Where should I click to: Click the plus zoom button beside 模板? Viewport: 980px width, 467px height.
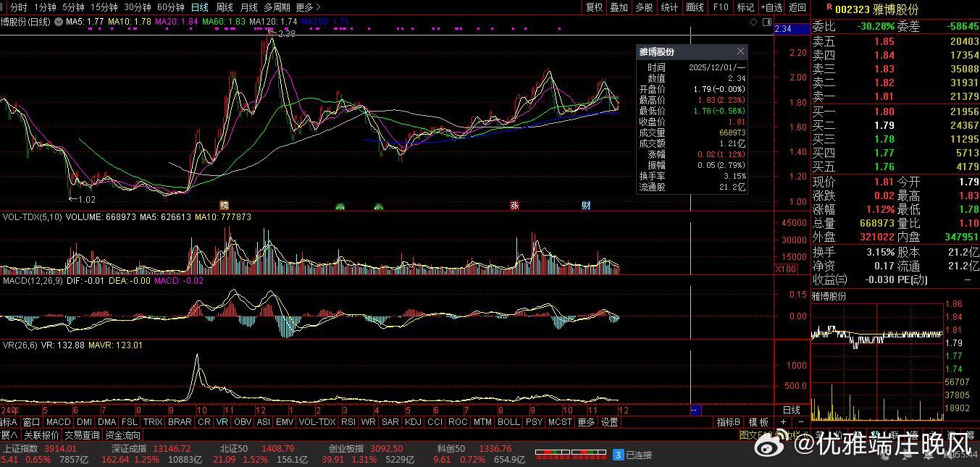[785, 422]
